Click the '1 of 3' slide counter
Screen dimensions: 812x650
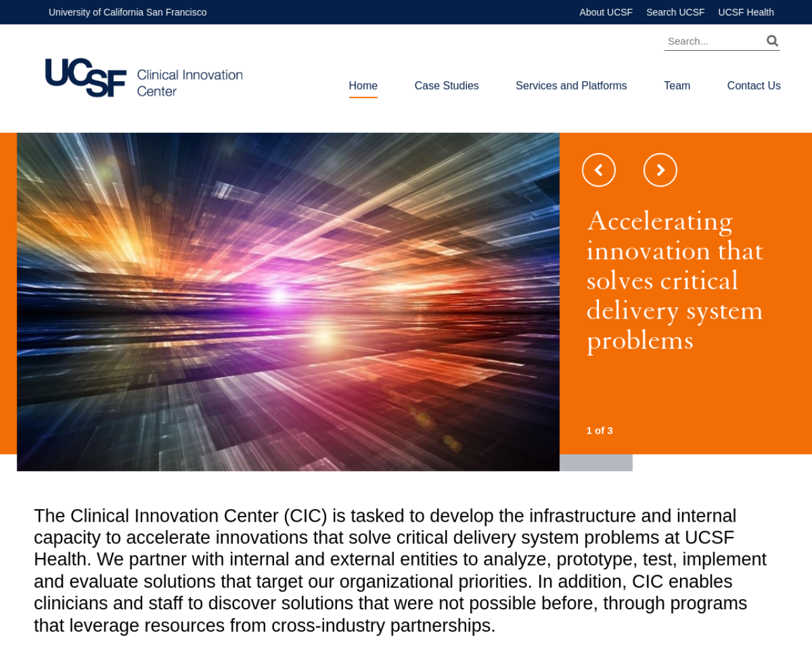[x=599, y=430]
